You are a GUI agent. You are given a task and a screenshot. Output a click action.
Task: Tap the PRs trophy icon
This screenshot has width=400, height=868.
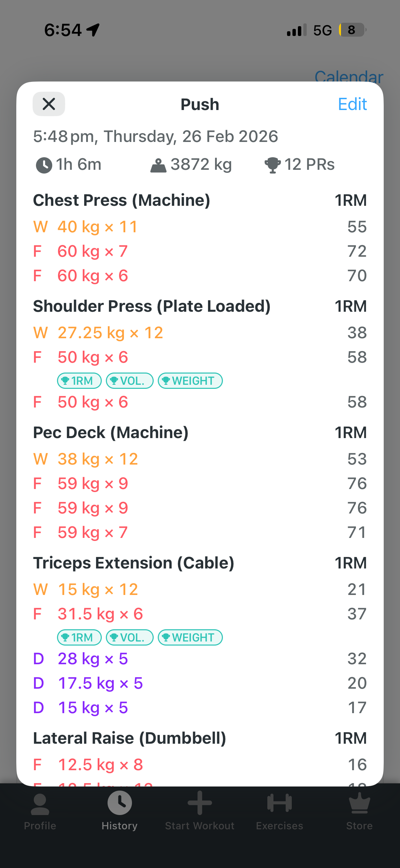tap(272, 165)
